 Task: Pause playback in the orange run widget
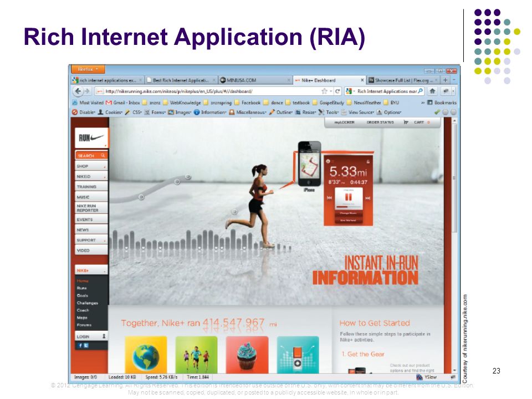[349, 197]
